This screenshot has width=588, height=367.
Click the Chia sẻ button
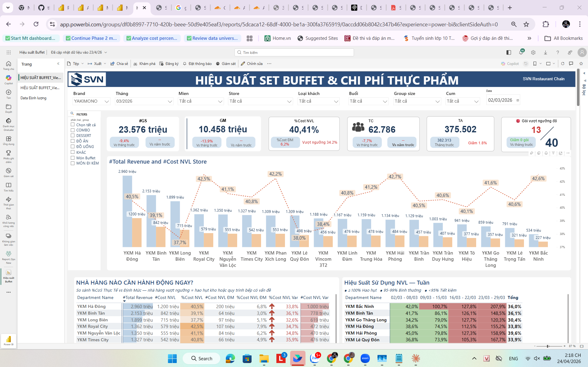click(119, 63)
